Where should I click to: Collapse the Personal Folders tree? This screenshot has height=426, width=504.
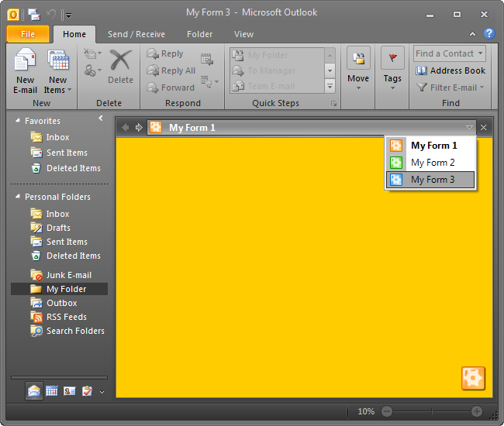click(x=19, y=197)
